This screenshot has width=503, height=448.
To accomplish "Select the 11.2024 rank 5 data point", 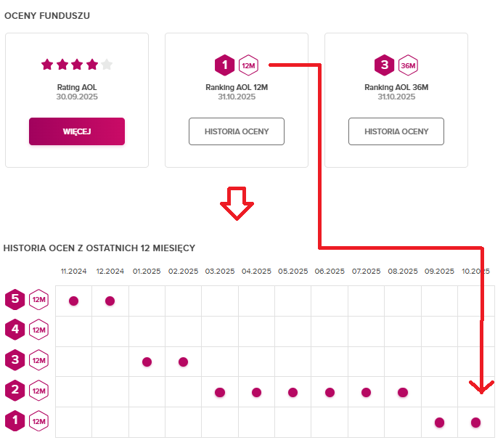I will [x=73, y=301].
